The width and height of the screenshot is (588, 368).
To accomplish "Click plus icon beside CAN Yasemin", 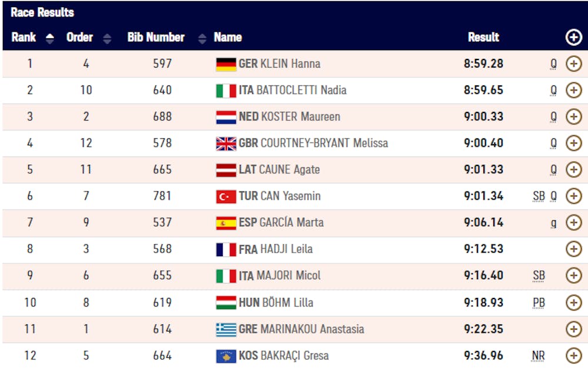I will [x=573, y=196].
